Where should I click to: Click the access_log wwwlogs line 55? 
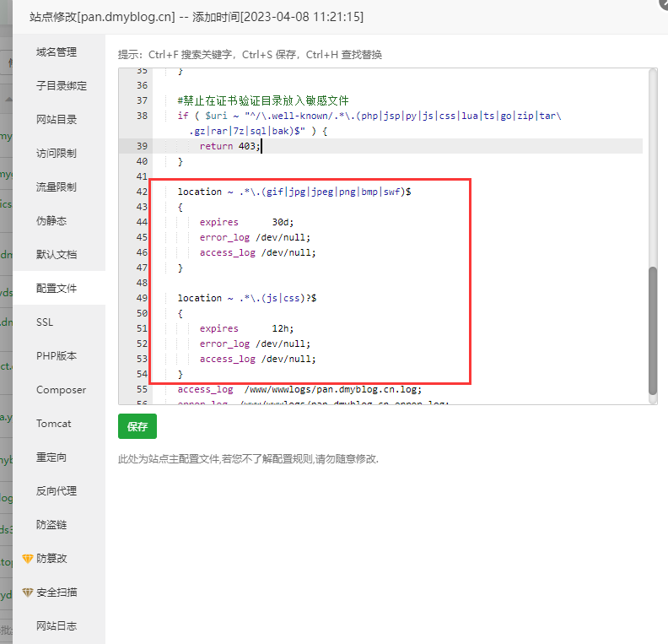point(299,389)
